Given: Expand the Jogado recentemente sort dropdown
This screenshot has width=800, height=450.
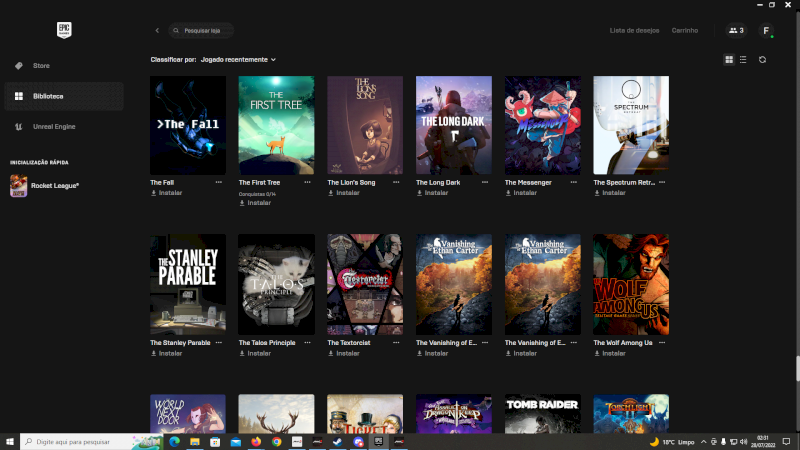Looking at the screenshot, I should pyautogui.click(x=238, y=60).
